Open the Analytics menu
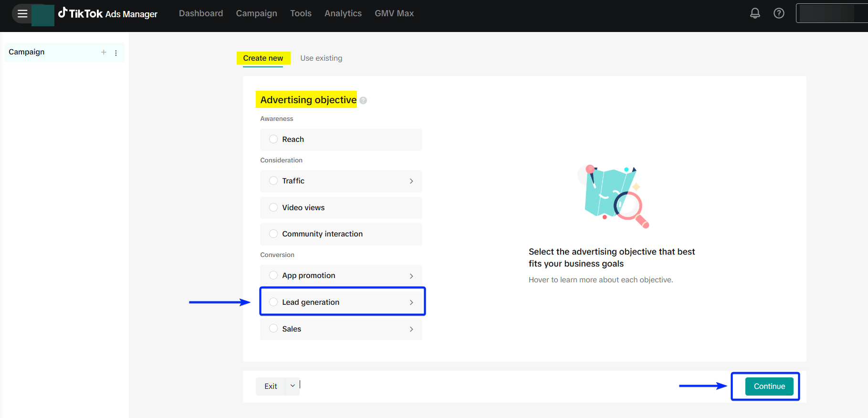This screenshot has width=868, height=418. pos(343,13)
